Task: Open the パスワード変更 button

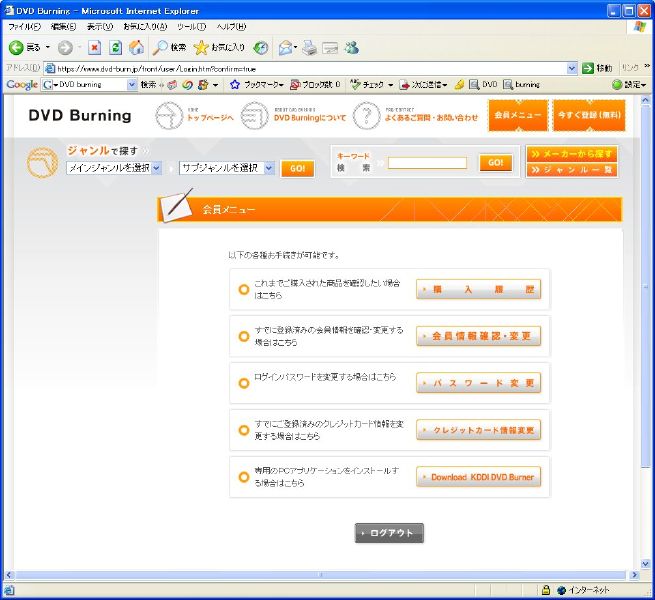Action: pyautogui.click(x=478, y=383)
